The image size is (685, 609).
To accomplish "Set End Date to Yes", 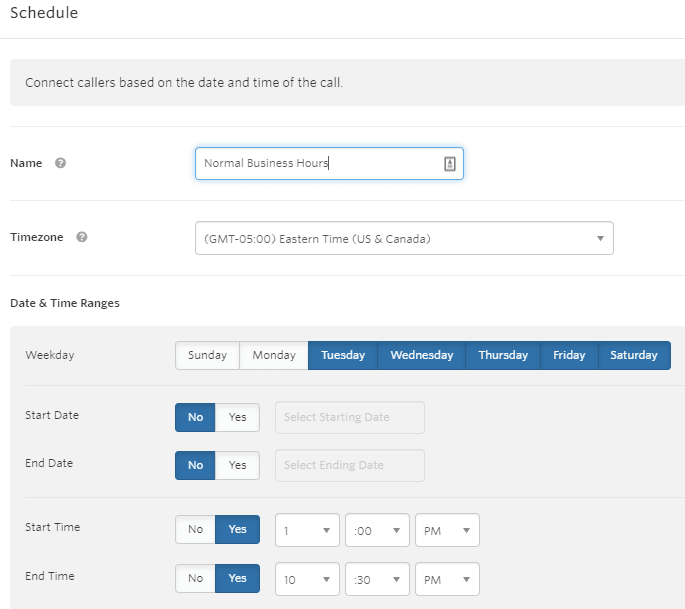I will 237,465.
